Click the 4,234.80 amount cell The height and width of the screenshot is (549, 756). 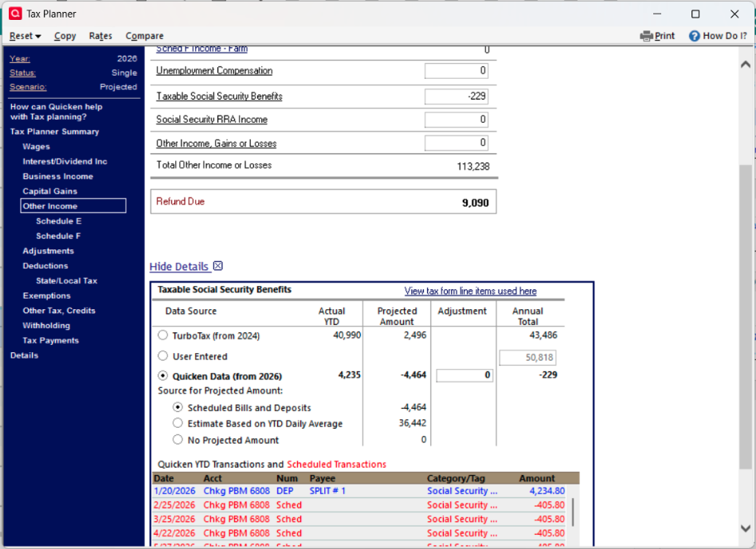[546, 491]
